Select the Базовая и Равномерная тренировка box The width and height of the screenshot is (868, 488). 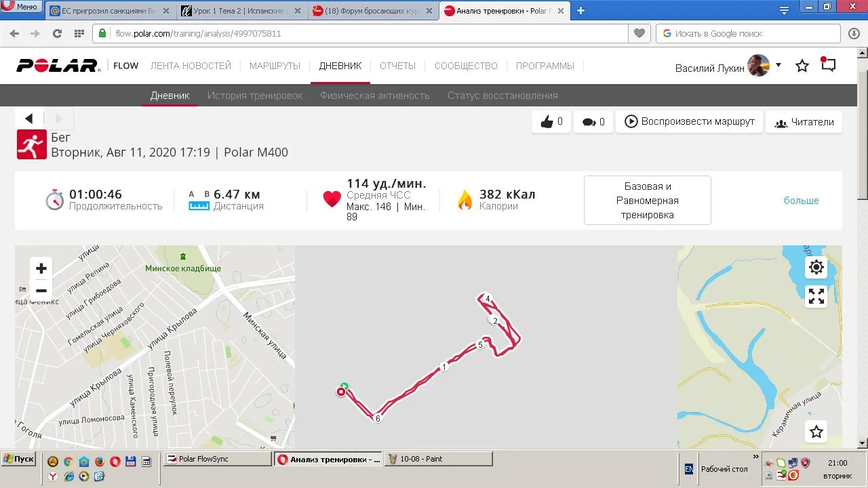coord(648,201)
